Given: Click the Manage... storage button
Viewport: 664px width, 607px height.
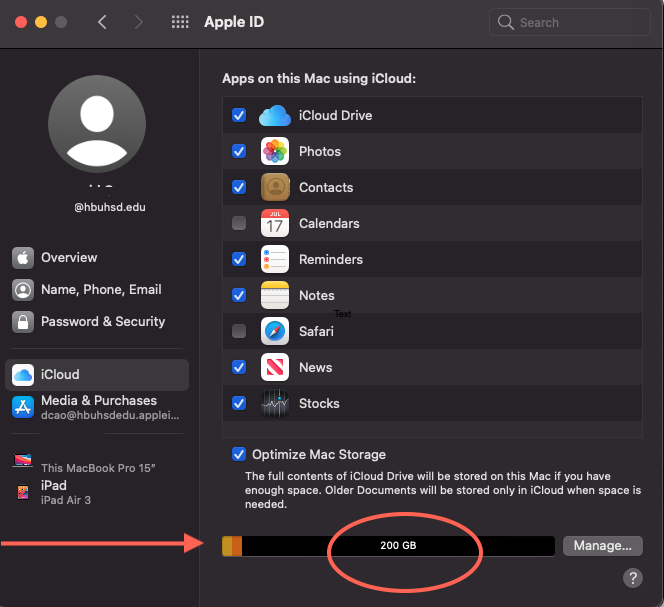Looking at the screenshot, I should pos(603,546).
